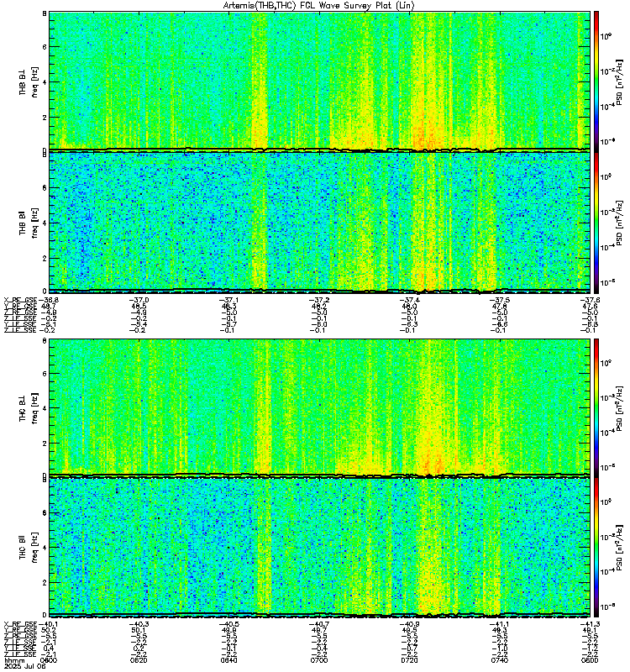The width and height of the screenshot is (630, 672).
Task: Click the "0640" time tick label
Action: tap(228, 660)
